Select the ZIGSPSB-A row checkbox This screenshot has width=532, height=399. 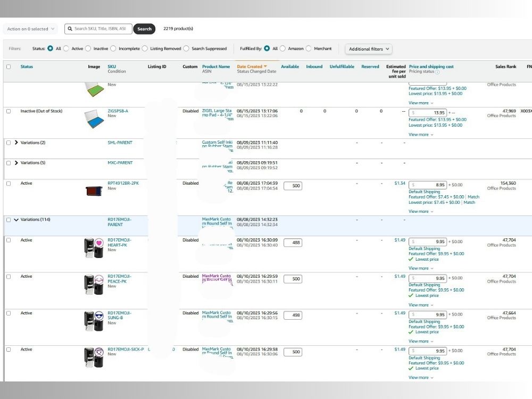coord(9,111)
